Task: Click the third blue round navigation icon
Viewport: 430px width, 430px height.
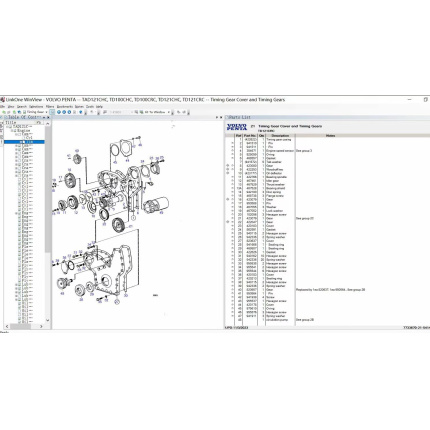Action: click(69, 112)
